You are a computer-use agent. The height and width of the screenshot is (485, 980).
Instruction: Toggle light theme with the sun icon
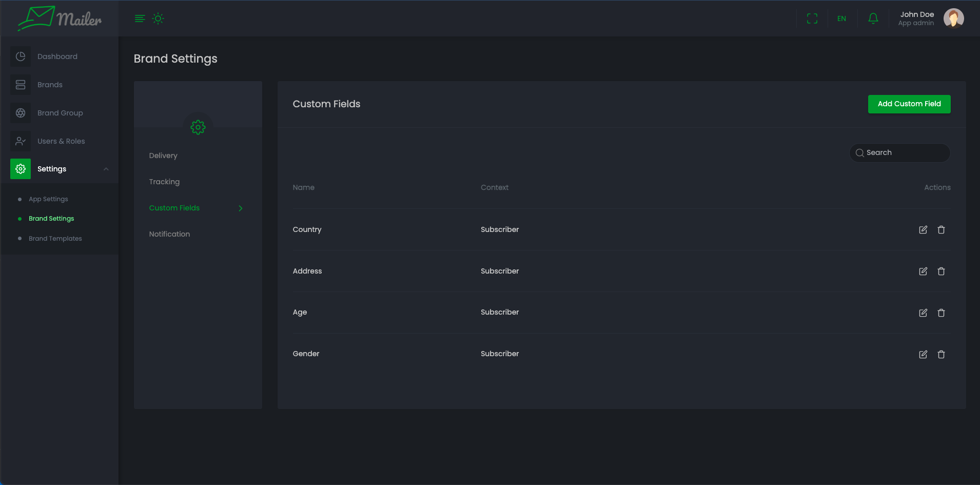[x=158, y=18]
